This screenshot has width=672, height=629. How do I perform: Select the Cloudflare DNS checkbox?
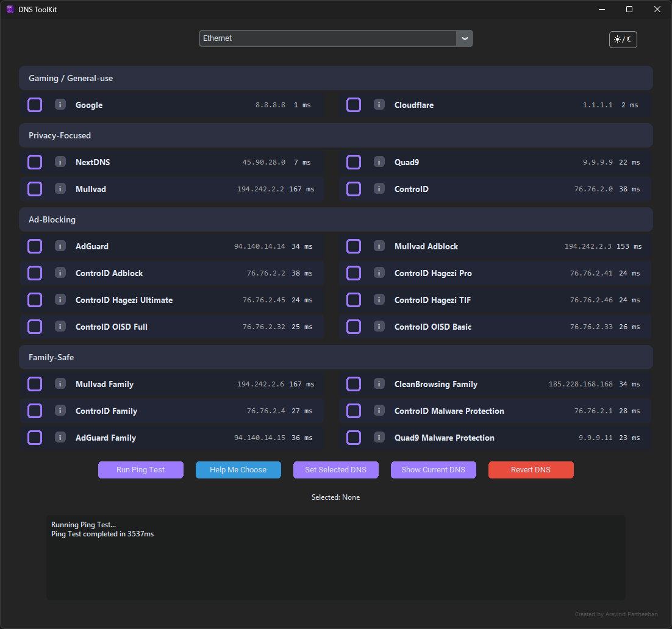[x=354, y=105]
